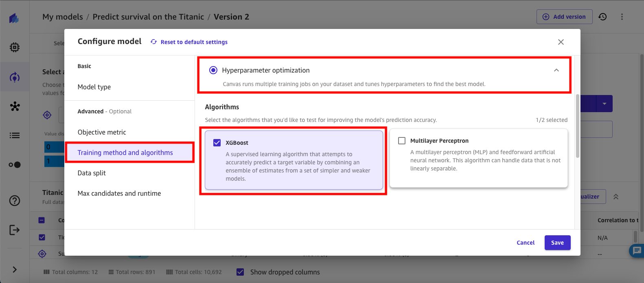644x283 pixels.
Task: Select Training method and algorithms section
Action: click(129, 153)
